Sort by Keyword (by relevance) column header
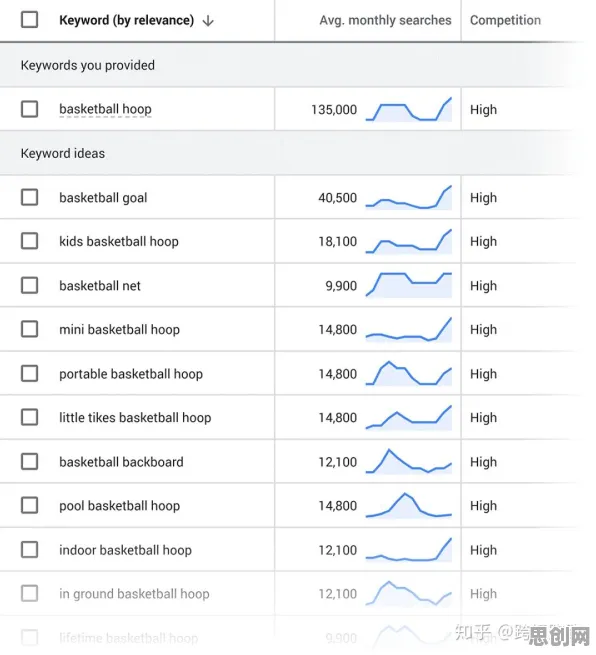Image resolution: width=596 pixels, height=655 pixels. [127, 20]
